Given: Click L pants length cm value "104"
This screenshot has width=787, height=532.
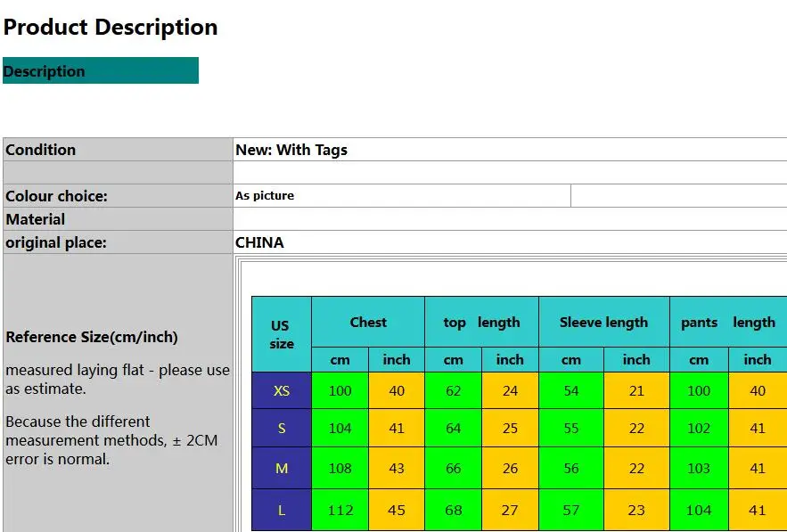Looking at the screenshot, I should (x=699, y=510).
